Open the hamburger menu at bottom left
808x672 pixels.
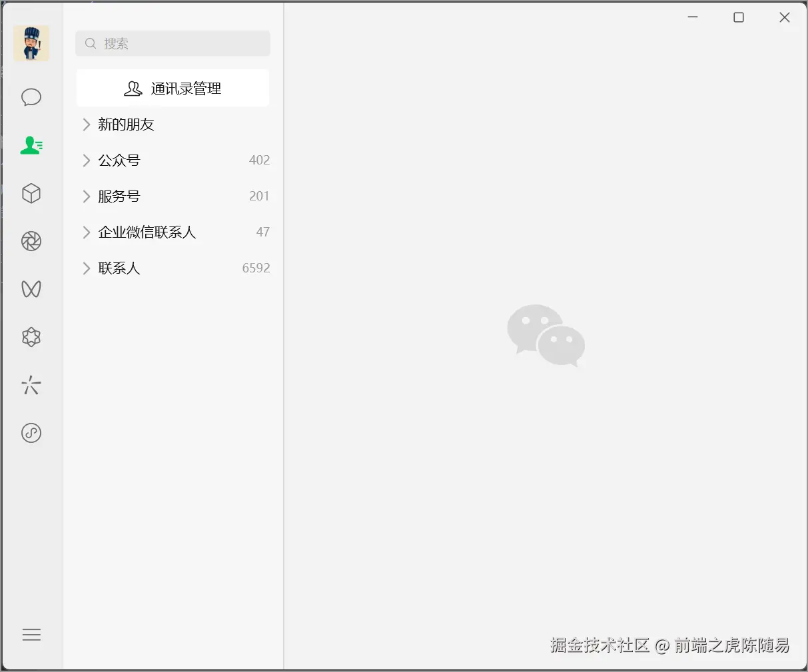31,635
